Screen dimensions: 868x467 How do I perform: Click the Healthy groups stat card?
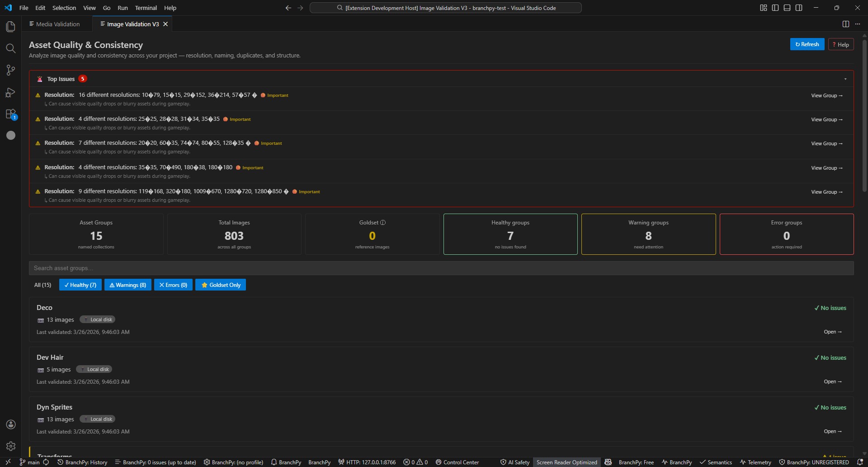click(x=510, y=234)
